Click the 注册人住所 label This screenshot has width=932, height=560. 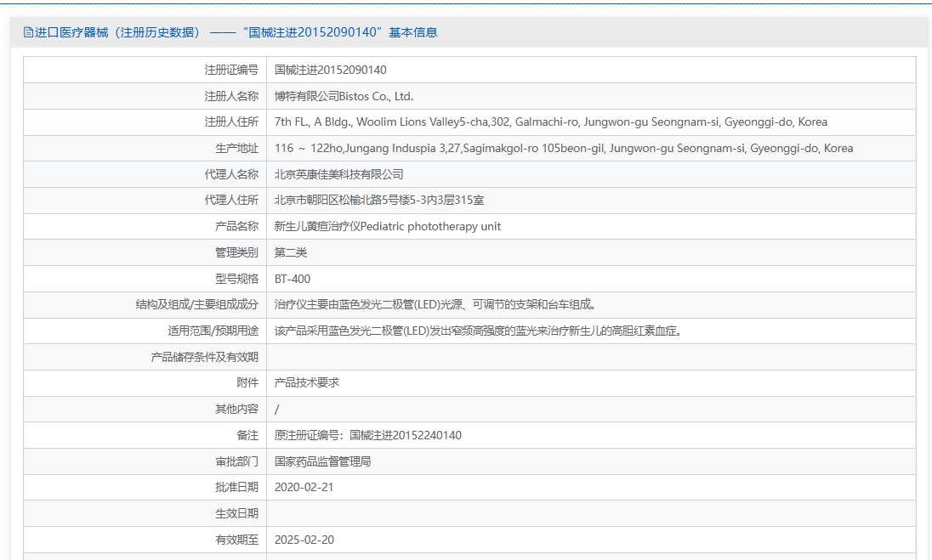click(x=232, y=122)
